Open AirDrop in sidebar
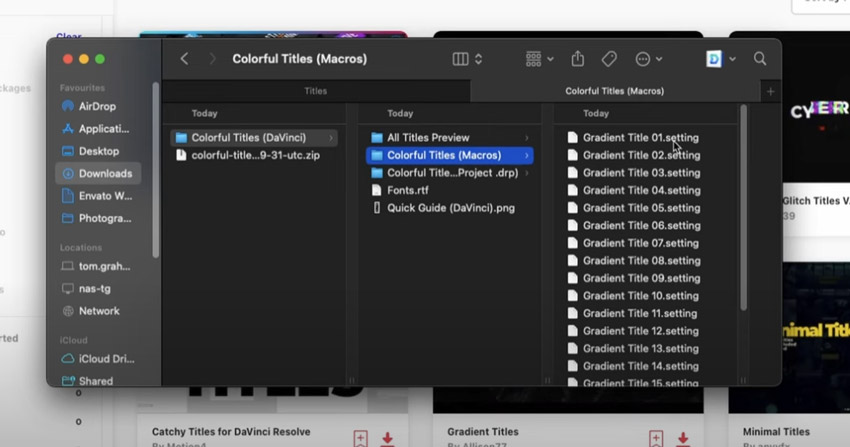 (x=98, y=106)
